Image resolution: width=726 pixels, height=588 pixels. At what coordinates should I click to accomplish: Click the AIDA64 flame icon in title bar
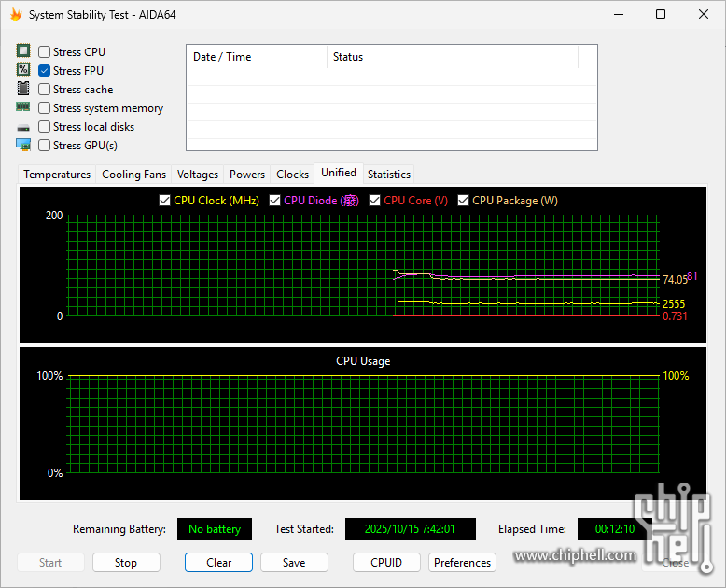(16, 15)
